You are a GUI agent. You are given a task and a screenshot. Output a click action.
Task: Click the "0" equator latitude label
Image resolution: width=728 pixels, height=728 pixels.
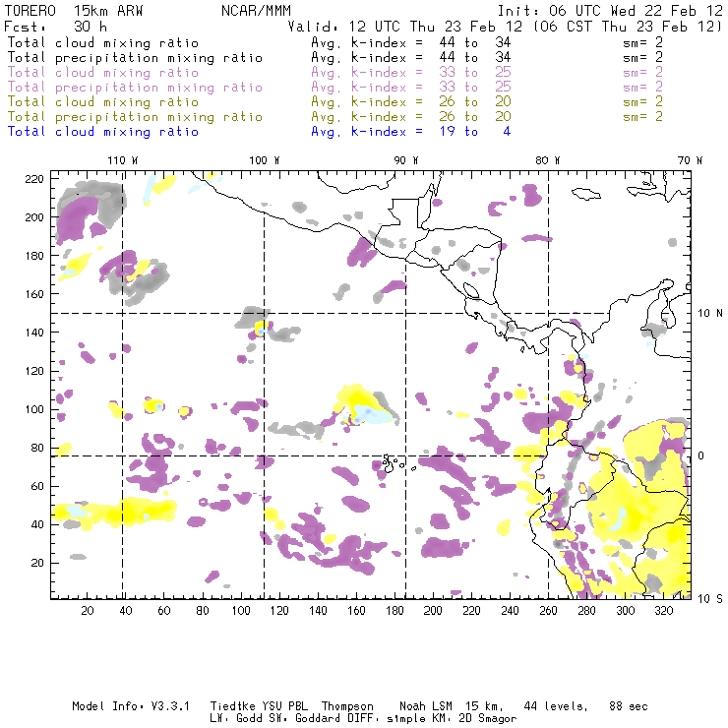701,455
